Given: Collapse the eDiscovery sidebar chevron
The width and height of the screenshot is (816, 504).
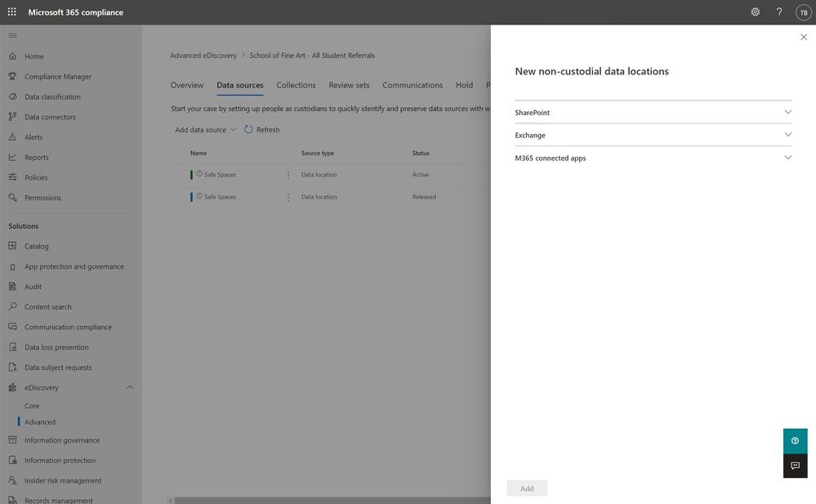Looking at the screenshot, I should coord(130,387).
